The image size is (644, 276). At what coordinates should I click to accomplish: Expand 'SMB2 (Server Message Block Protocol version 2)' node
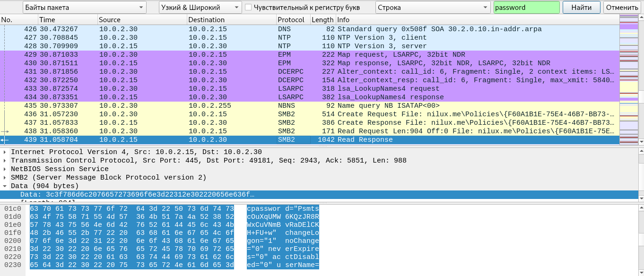[5, 178]
